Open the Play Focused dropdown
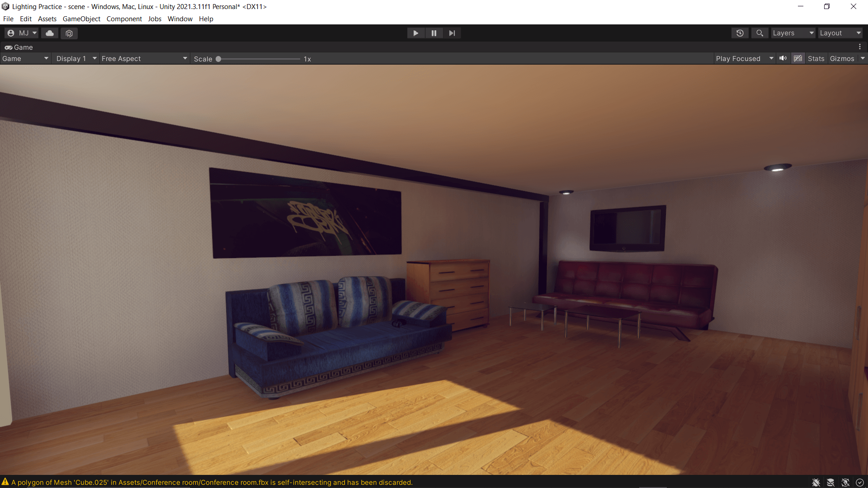The image size is (868, 488). click(x=744, y=58)
